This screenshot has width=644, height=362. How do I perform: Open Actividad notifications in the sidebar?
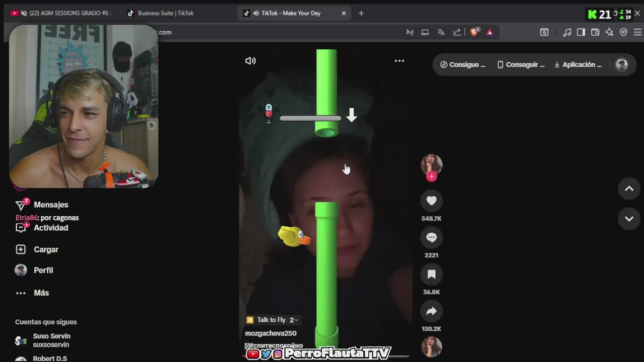pyautogui.click(x=51, y=228)
